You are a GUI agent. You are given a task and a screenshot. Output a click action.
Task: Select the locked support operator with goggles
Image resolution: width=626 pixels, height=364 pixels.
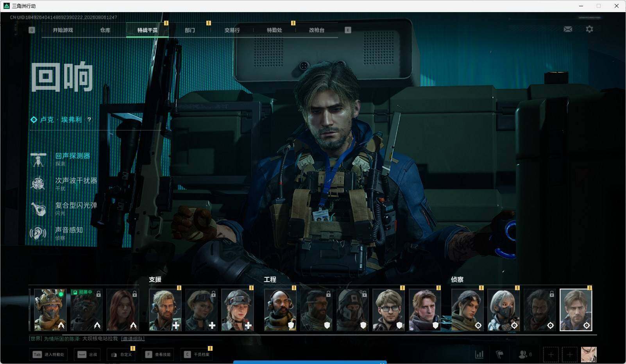(x=201, y=310)
